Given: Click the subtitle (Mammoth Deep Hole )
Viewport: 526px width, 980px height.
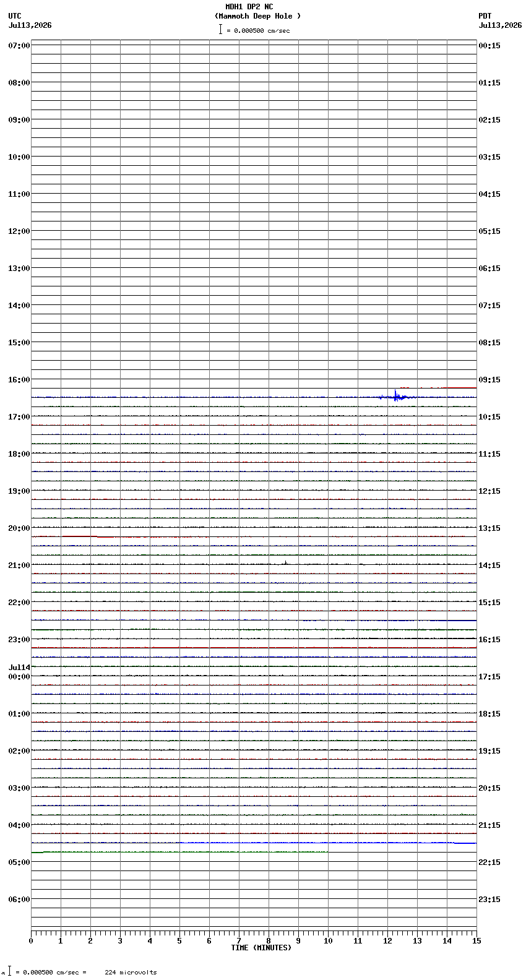Looking at the screenshot, I should coord(257,16).
